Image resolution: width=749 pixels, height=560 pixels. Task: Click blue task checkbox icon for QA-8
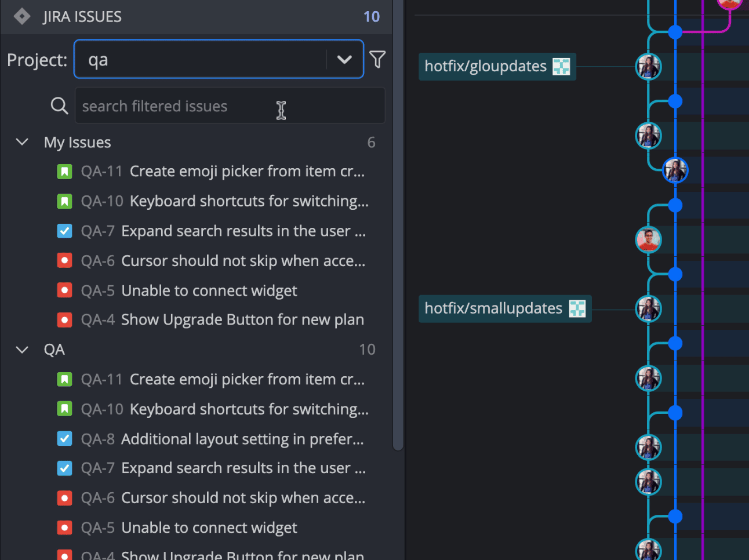coord(64,439)
